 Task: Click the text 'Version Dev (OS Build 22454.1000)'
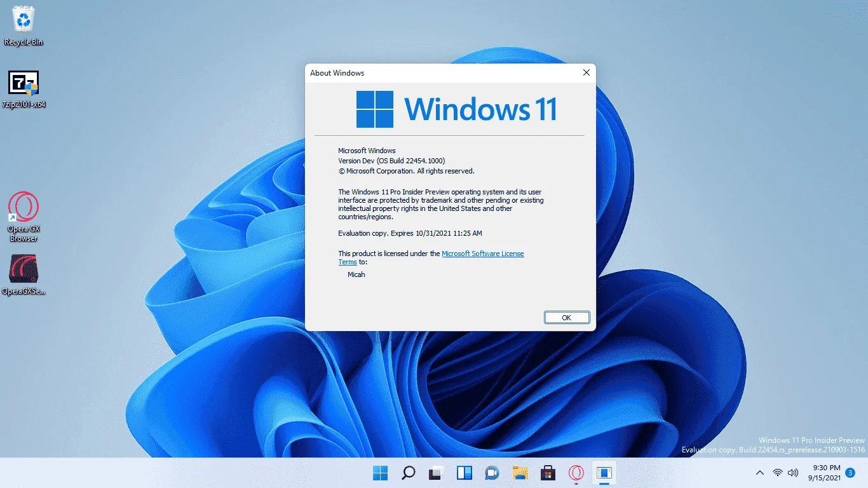coord(391,161)
